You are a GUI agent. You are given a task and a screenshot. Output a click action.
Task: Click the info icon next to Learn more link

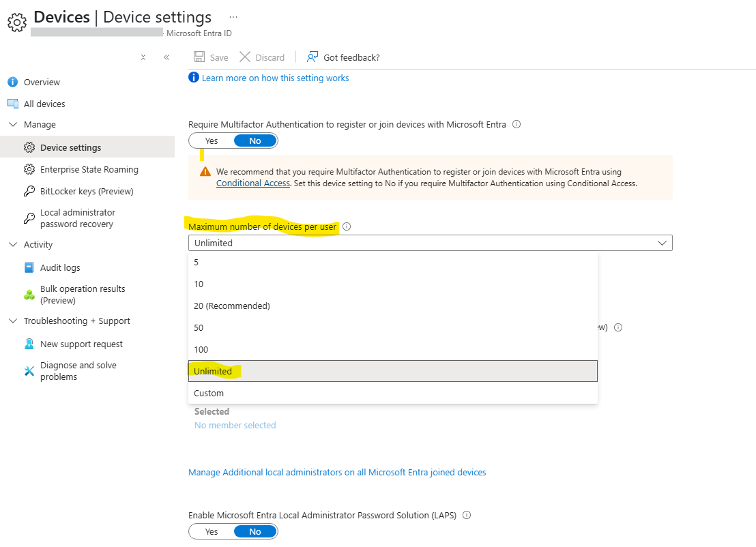pyautogui.click(x=194, y=78)
